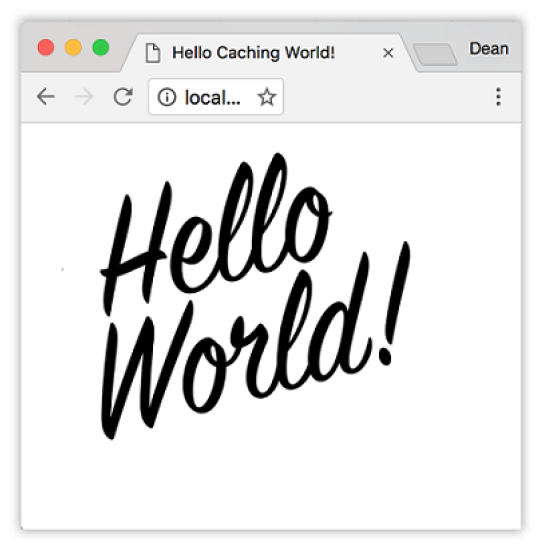Viewport: 540px width, 547px height.
Task: Open the Chrome three-dot menu
Action: point(498,97)
